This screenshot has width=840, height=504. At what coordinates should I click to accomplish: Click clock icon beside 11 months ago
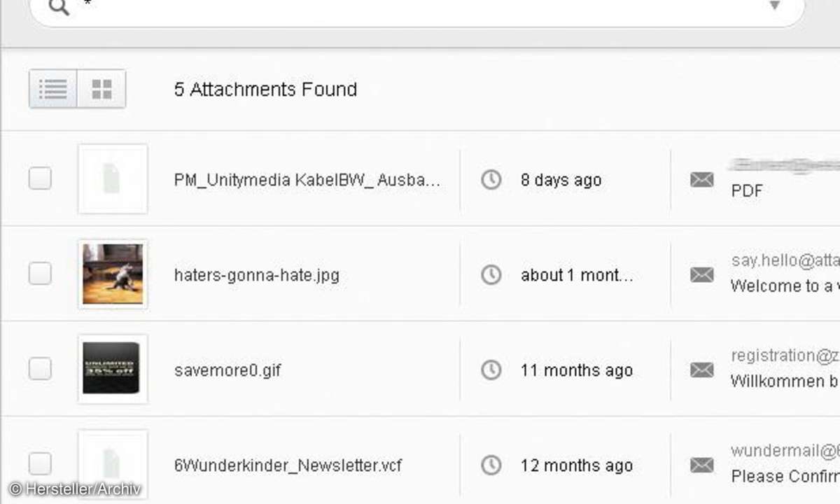[491, 370]
